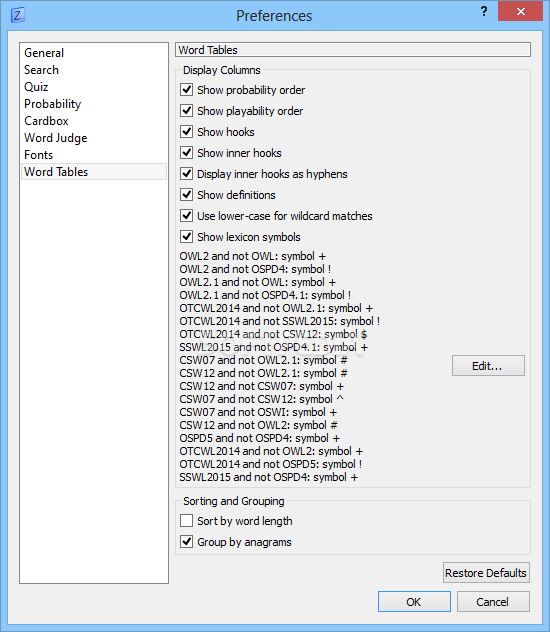550x632 pixels.
Task: Close the Preferences dialog
Action: point(521,11)
